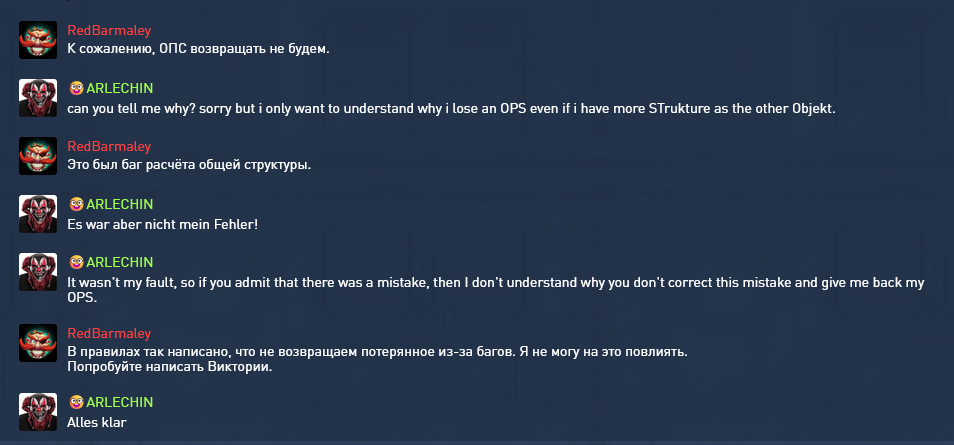
Task: Select the ARLECHIN name above "Alles klar"
Action: click(x=119, y=402)
